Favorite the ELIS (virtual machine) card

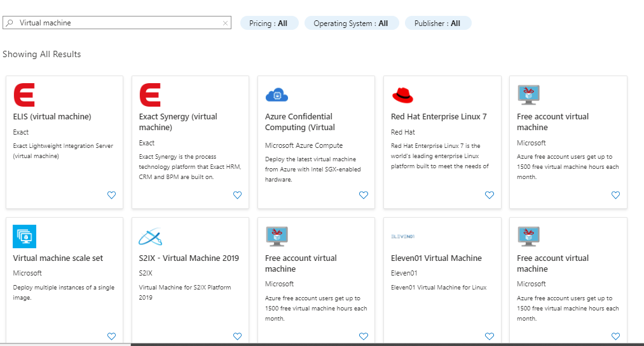click(x=111, y=195)
